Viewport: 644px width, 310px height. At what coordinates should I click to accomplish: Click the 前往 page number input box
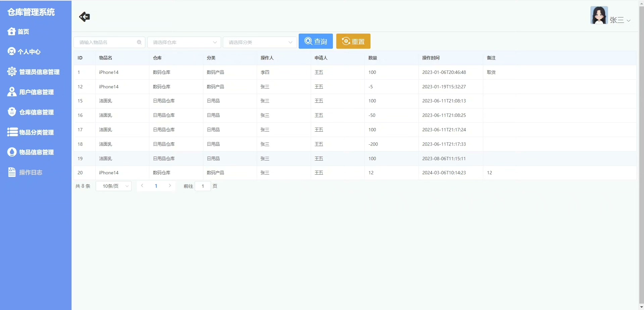click(x=203, y=186)
